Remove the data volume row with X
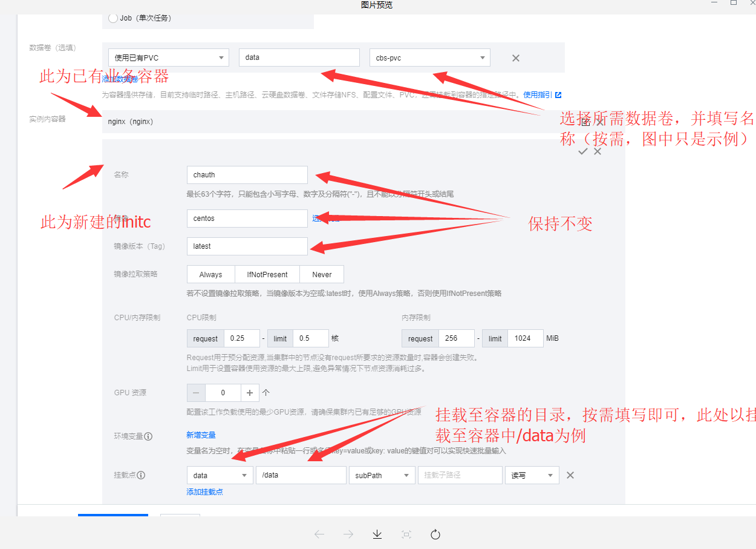Screen dimensions: 756x549 coord(516,58)
